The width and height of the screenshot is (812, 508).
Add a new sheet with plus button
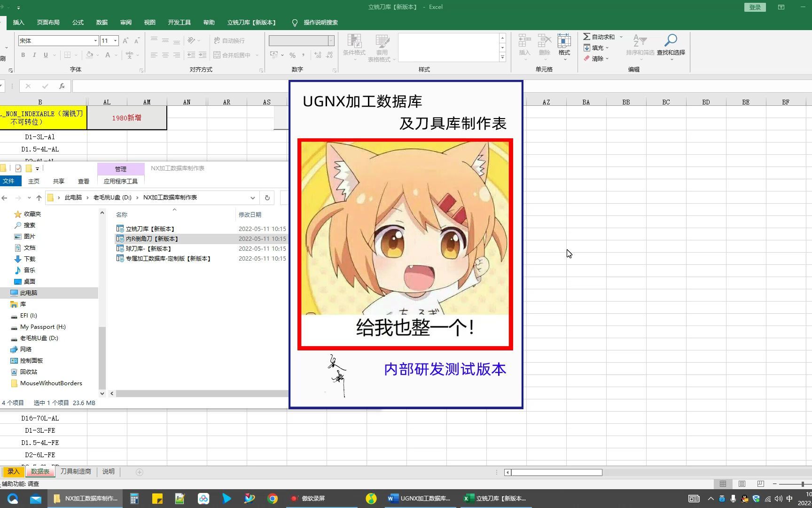(140, 472)
